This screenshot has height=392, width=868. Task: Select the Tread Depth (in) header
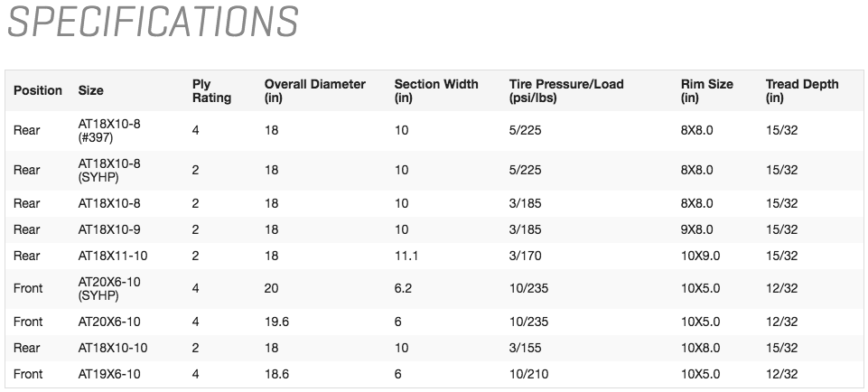(x=802, y=90)
